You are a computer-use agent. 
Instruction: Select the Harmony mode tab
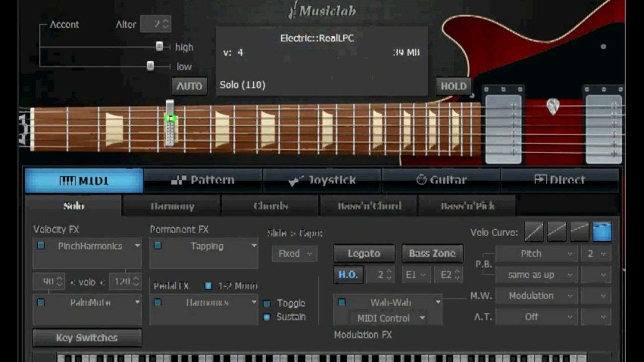(172, 206)
